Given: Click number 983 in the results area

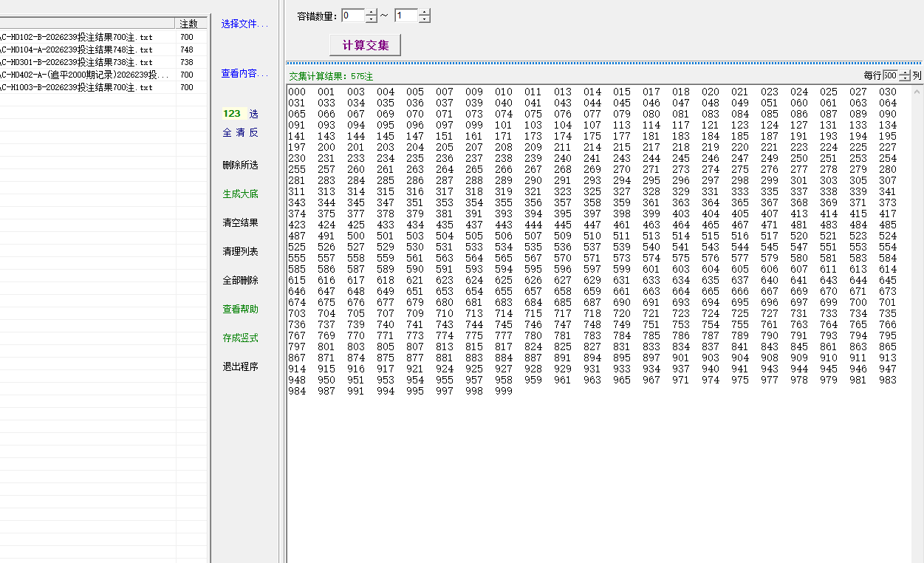Looking at the screenshot, I should (888, 381).
